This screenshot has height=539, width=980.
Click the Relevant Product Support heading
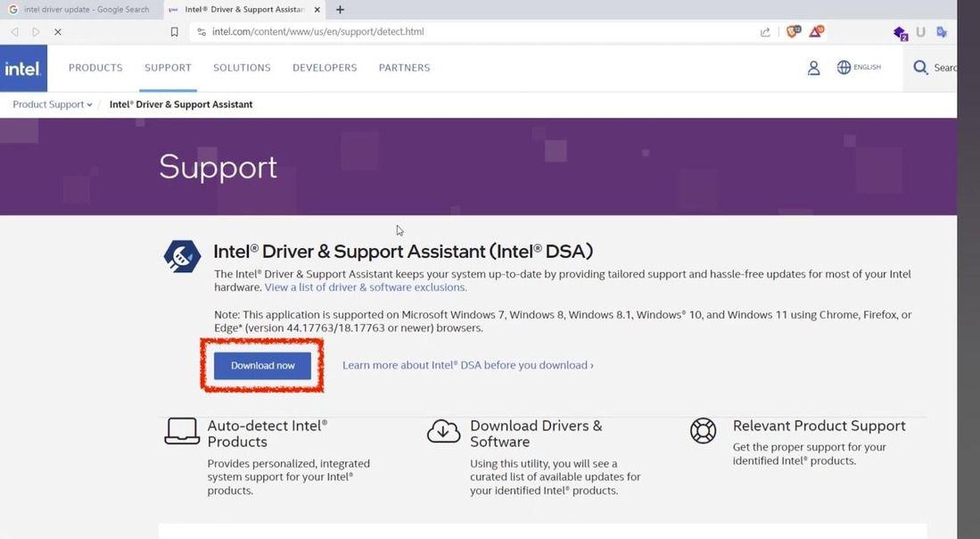tap(819, 426)
